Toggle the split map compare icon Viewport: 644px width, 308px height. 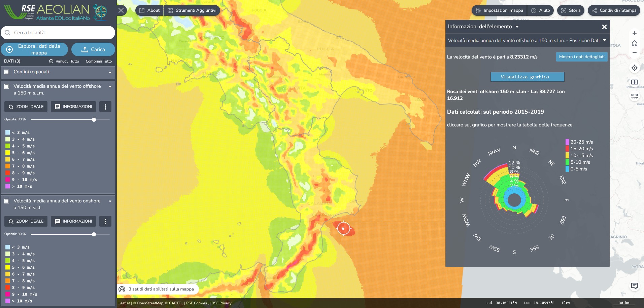pos(635,82)
